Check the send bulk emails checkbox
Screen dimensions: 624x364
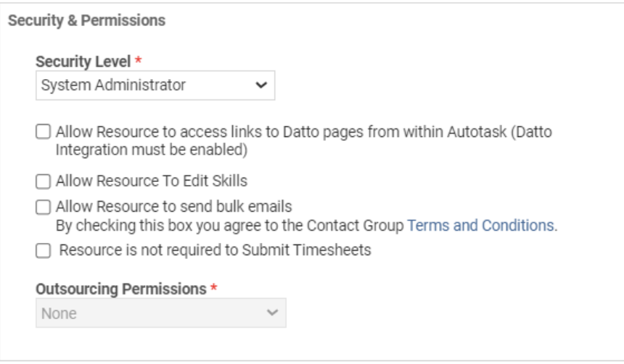(x=44, y=207)
